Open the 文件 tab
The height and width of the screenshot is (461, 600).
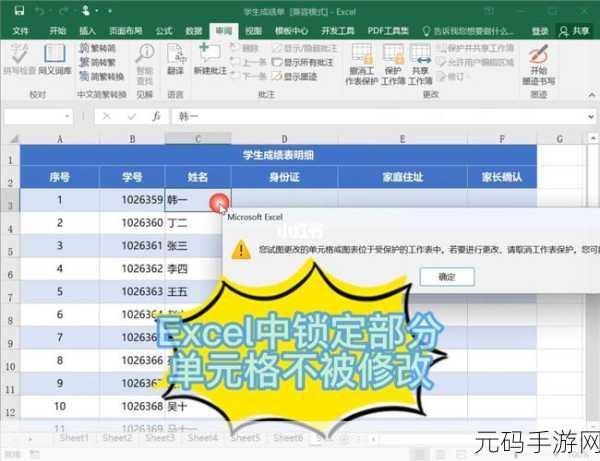[x=21, y=31]
